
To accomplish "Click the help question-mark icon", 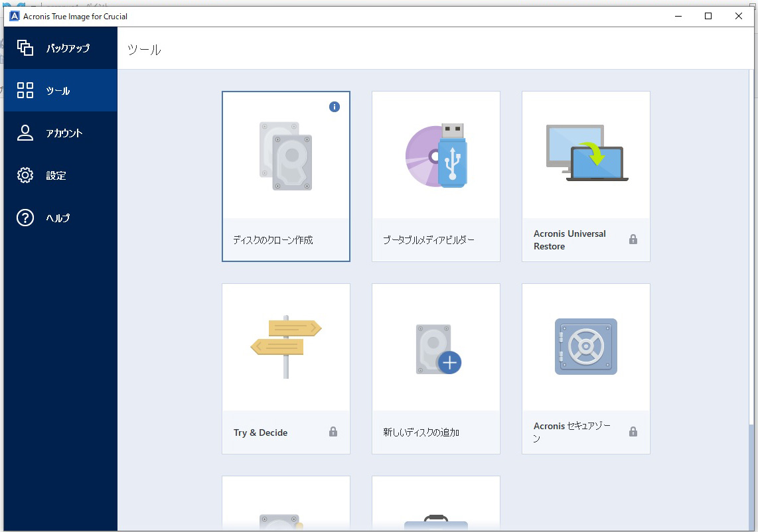I will (x=25, y=218).
